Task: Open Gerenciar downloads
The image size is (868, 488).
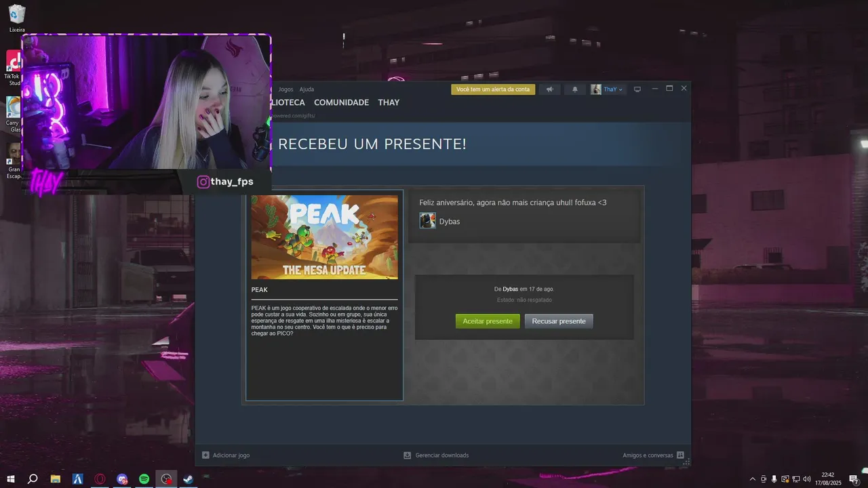Action: (442, 455)
